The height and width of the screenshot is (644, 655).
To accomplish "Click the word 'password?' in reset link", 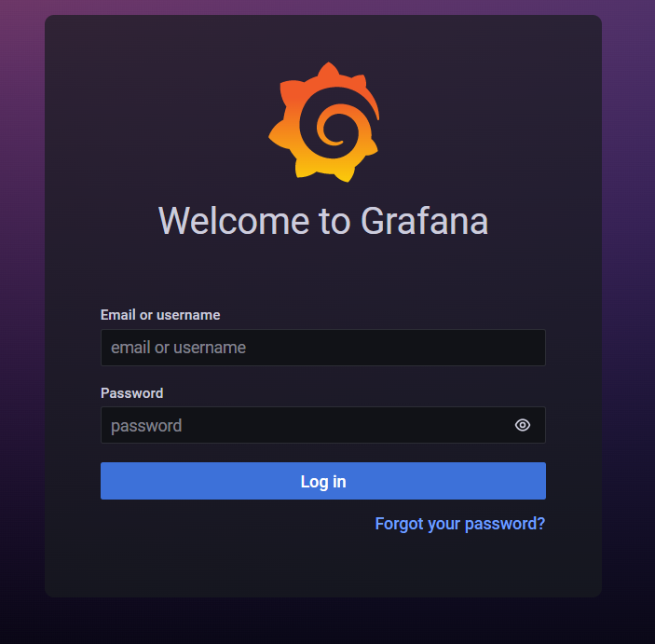I will point(505,524).
